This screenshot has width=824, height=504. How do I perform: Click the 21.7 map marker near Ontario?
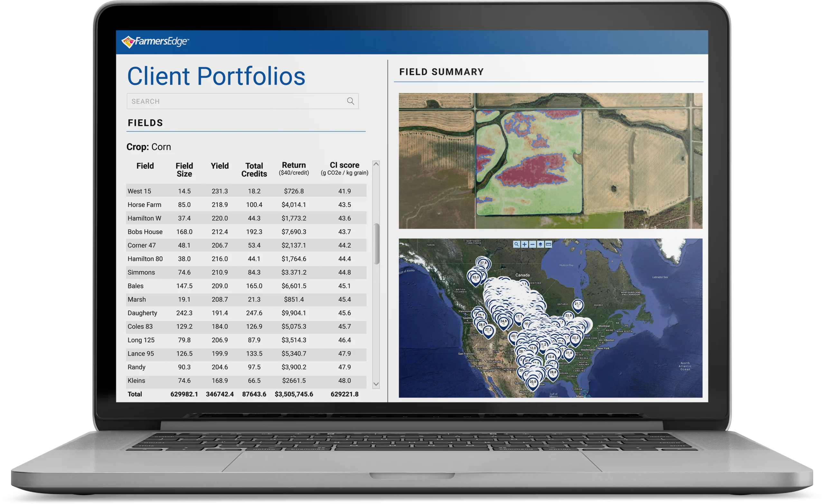577,305
